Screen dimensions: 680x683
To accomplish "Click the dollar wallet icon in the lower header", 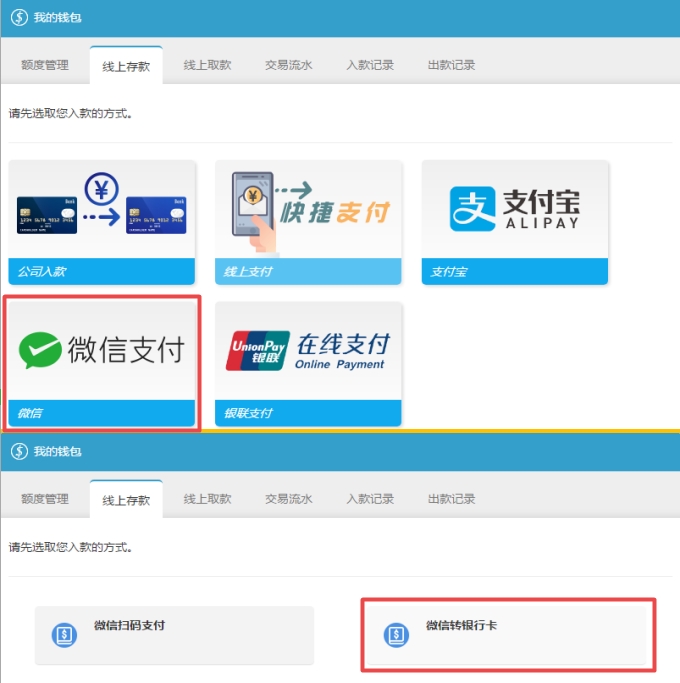I will pos(20,452).
